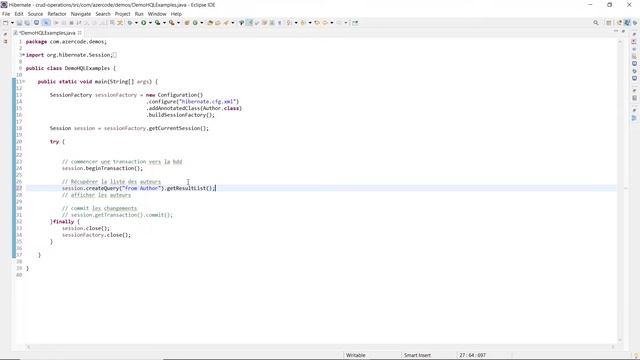Click the toolbar Search flashlight icon
The image size is (640, 360).
(x=226, y=23)
